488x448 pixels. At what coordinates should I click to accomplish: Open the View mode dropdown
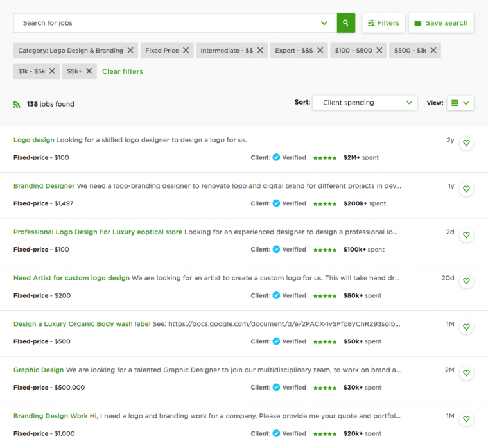pos(460,103)
